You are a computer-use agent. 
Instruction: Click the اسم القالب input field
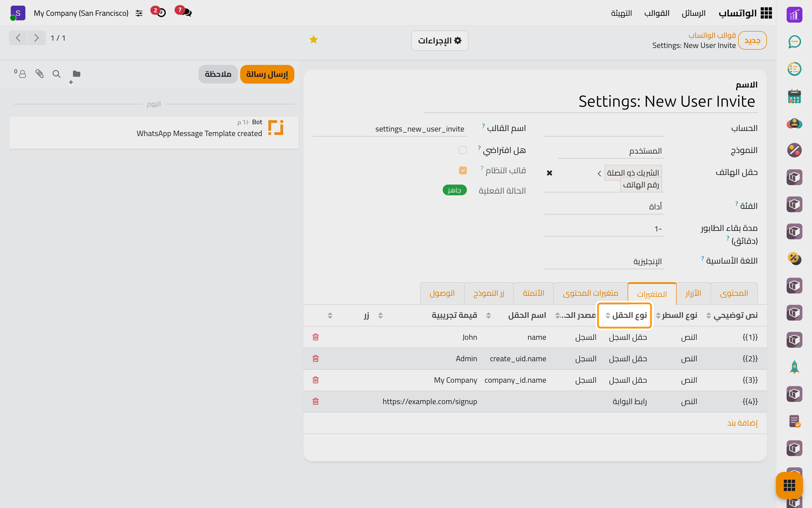coord(390,129)
